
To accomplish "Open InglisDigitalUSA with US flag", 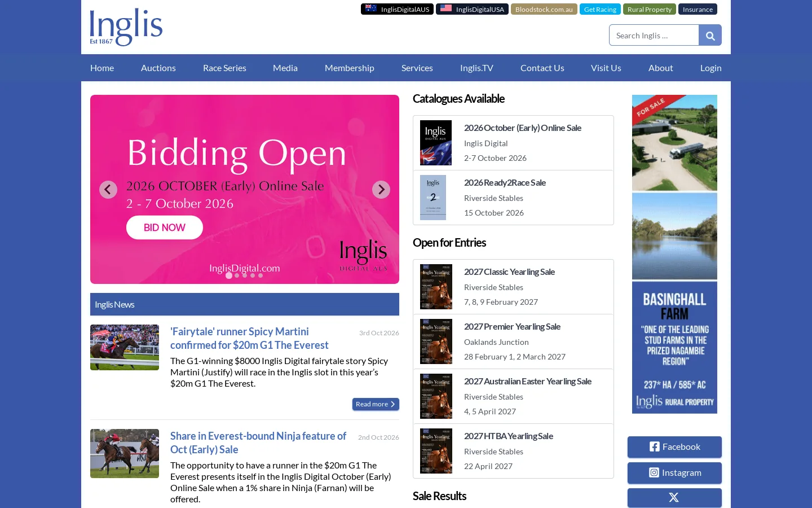I will tap(472, 9).
